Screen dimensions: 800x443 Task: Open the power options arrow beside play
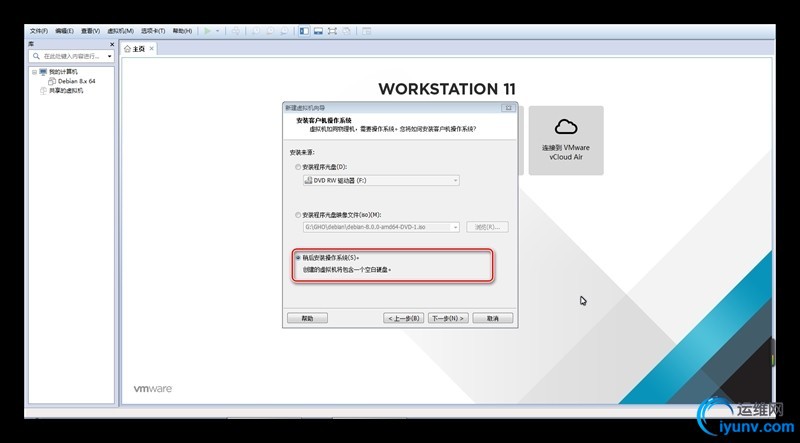(217, 31)
